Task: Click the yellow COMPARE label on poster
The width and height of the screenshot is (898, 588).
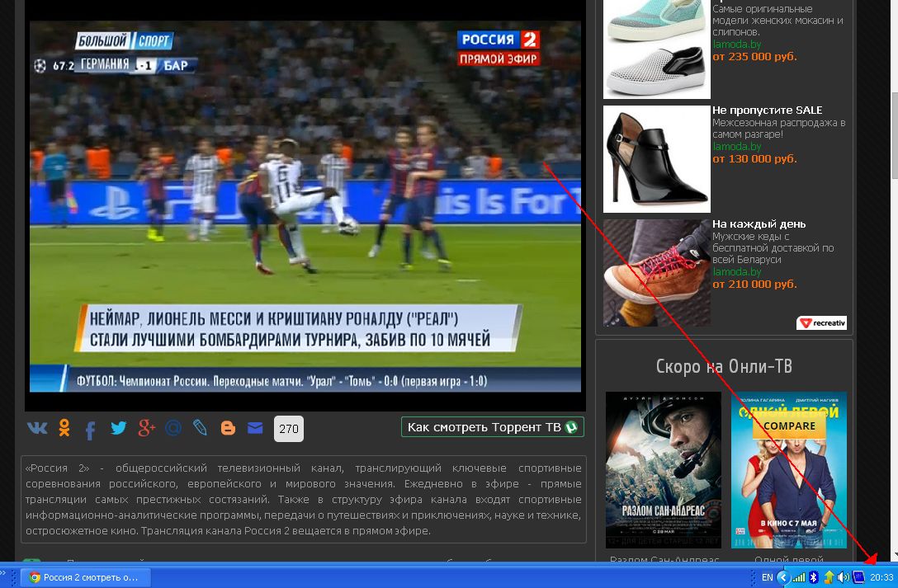Action: tap(789, 426)
